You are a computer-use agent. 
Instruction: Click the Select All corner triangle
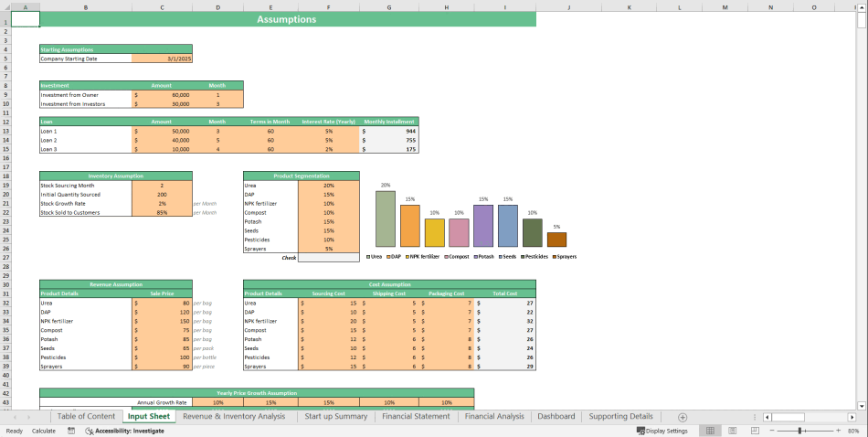5,7
